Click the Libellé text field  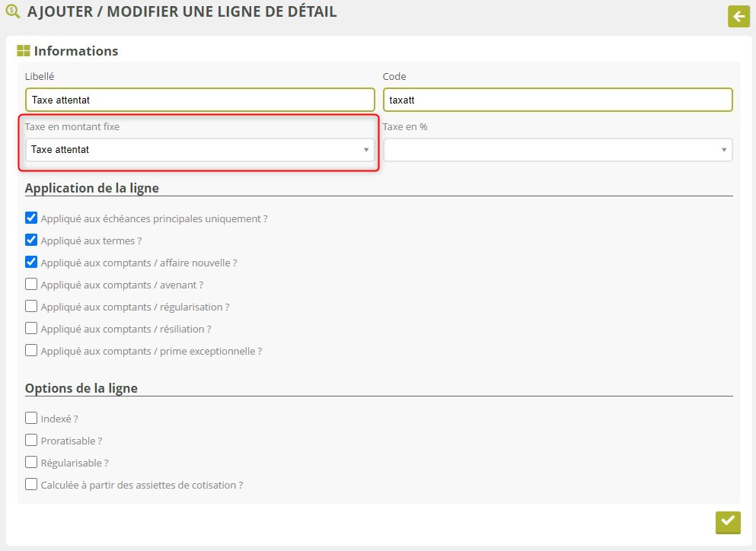(199, 100)
